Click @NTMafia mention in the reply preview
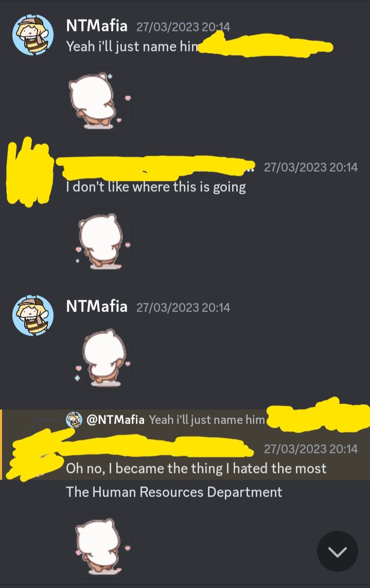Screen dimensions: 370x588 point(115,419)
